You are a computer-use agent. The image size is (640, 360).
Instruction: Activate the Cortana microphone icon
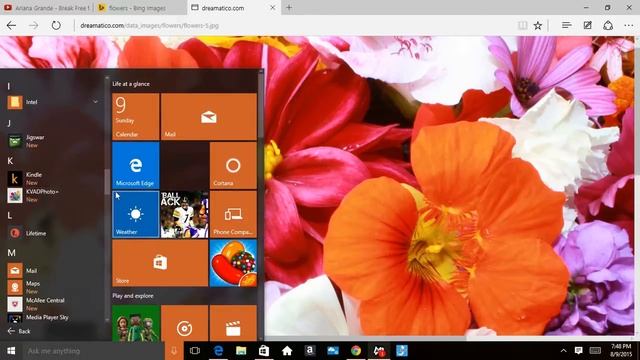tap(174, 351)
